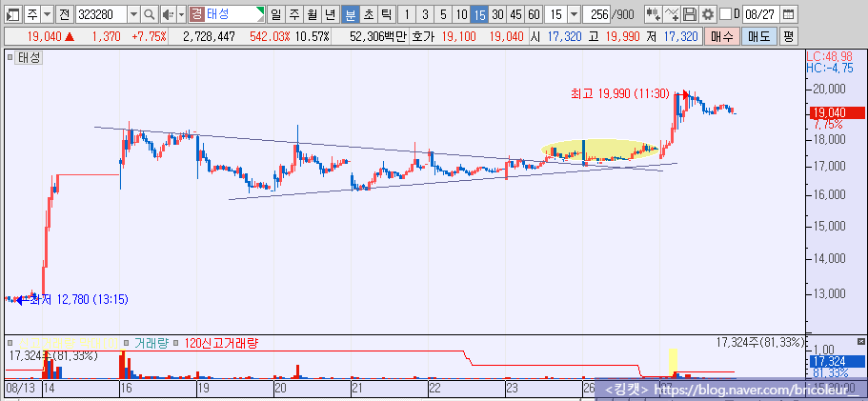Viewport: 868px width, 401px height.
Task: Click the date field 08/27
Action: pos(761,14)
